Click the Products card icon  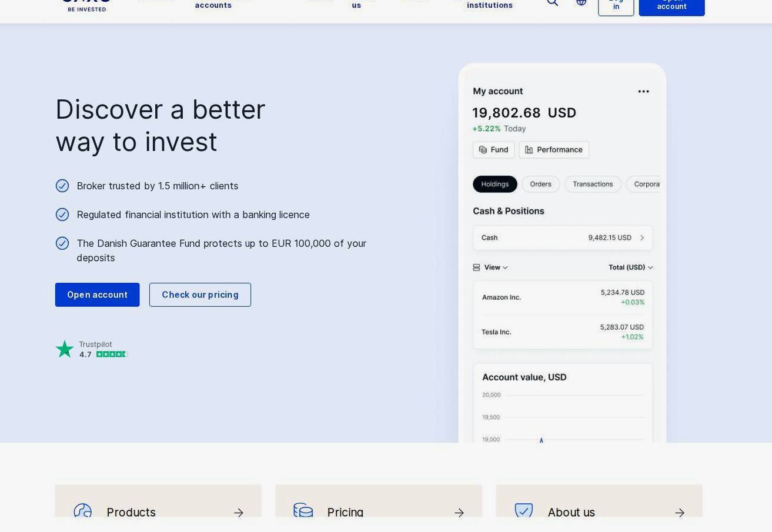83,511
